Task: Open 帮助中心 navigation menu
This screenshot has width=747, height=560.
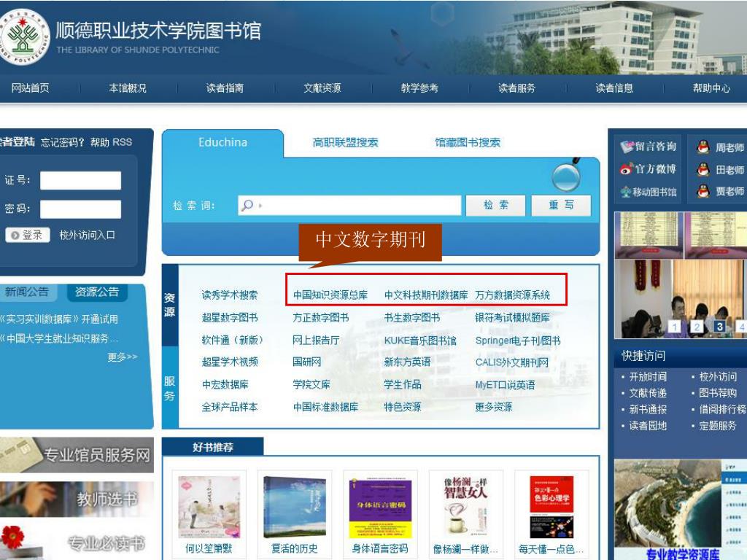Action: click(711, 88)
